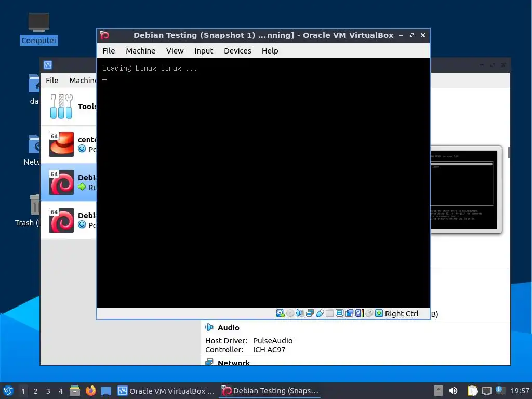Open the display settings indicator in VM status bar
This screenshot has width=532, height=399.
(x=339, y=313)
